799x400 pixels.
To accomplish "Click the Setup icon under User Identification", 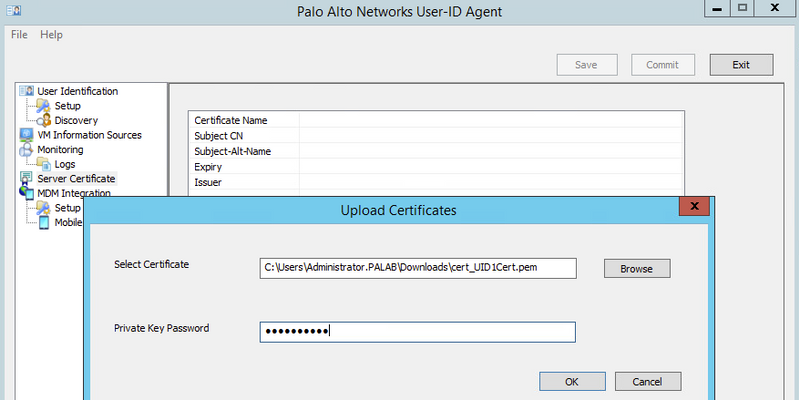I will click(x=43, y=106).
